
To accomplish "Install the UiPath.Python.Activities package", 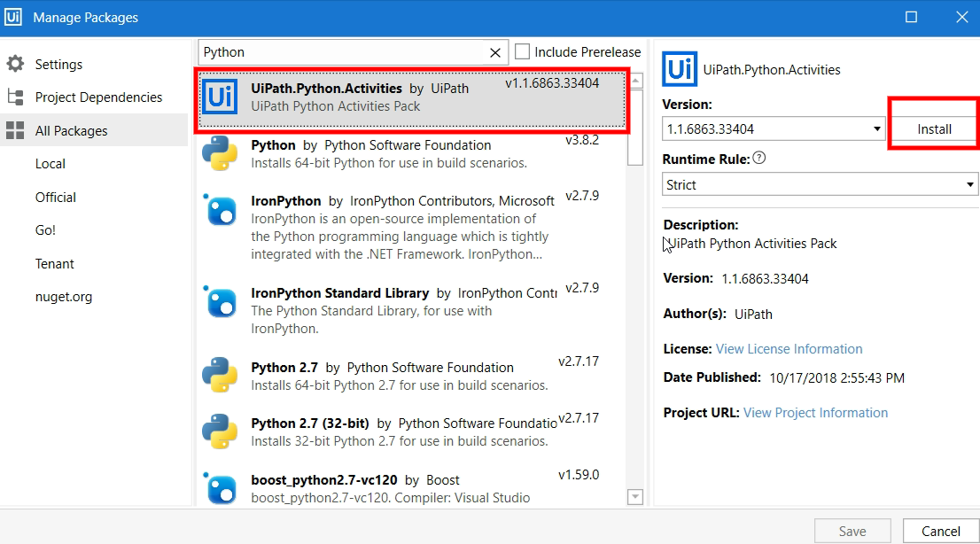I will coord(933,128).
